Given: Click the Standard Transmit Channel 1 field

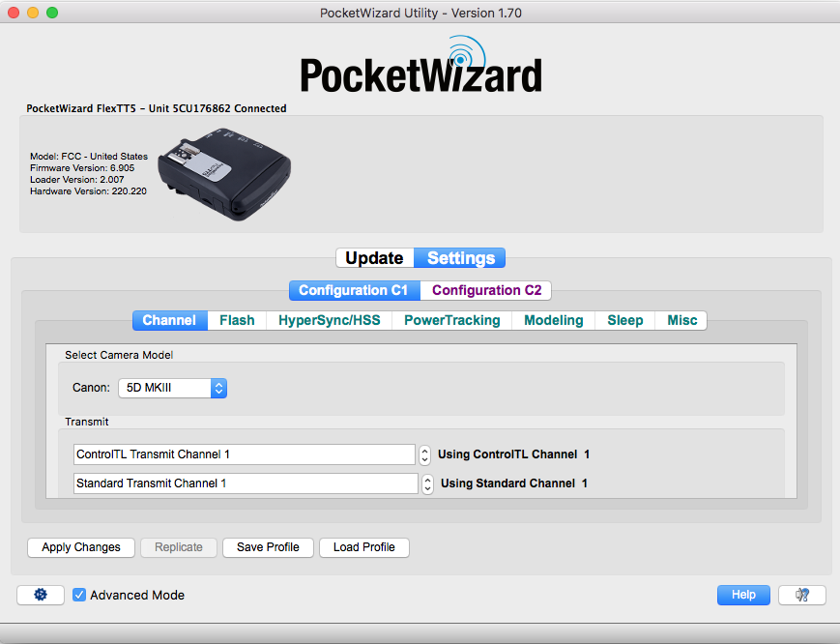Looking at the screenshot, I should (246, 483).
